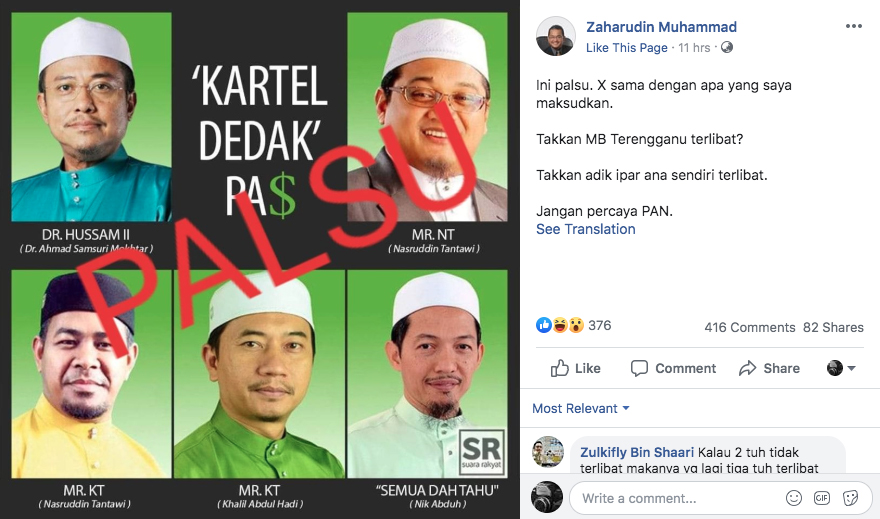Click Zaharudin Muhammad's profile picture

(x=556, y=36)
